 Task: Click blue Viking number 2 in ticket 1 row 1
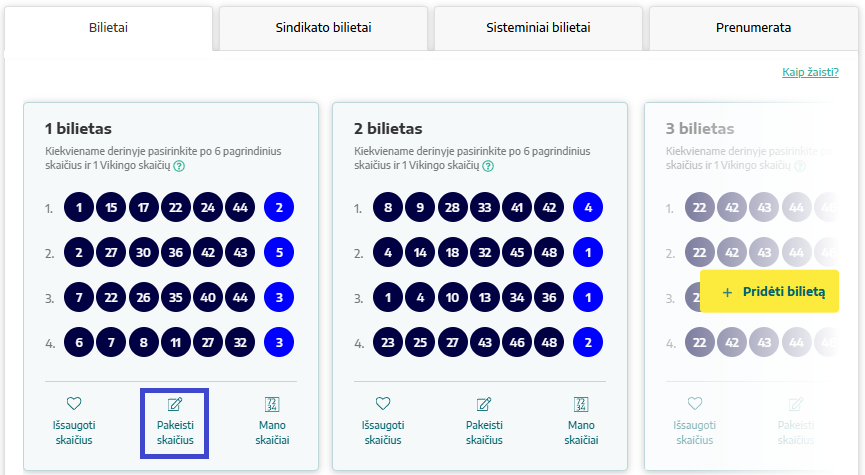pos(279,207)
